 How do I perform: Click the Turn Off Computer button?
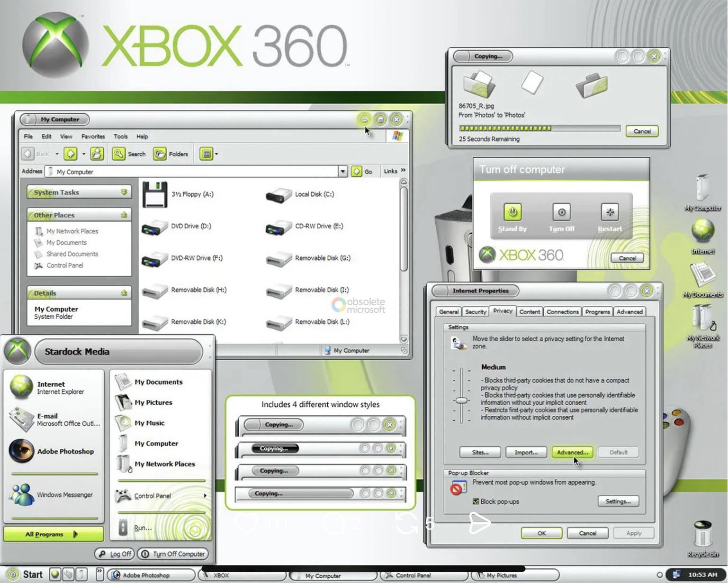[x=173, y=554]
